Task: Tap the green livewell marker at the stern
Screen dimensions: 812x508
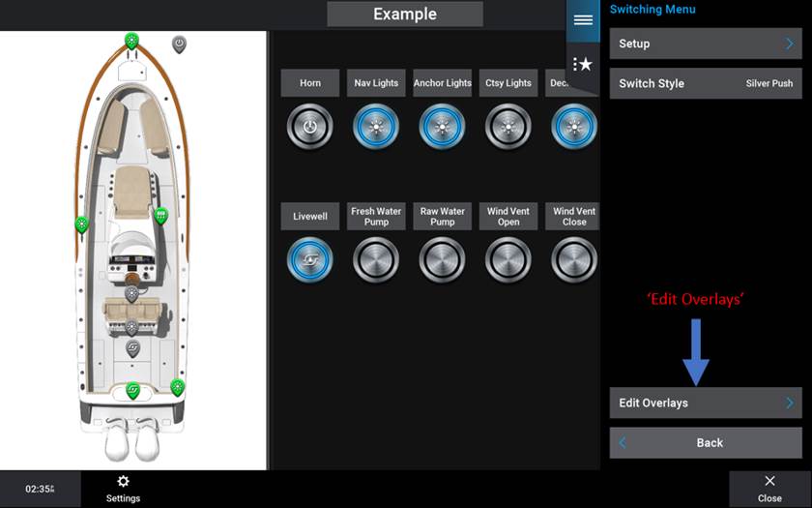Action: click(x=133, y=390)
